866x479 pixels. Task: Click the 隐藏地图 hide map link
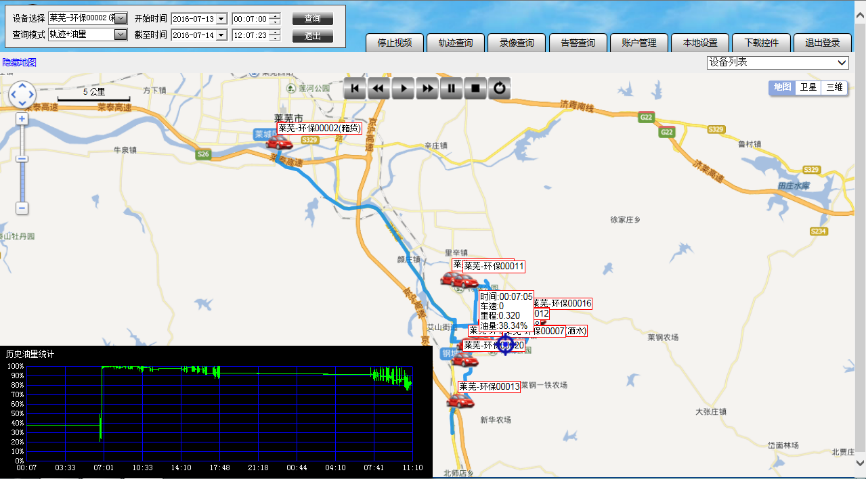tap(19, 62)
